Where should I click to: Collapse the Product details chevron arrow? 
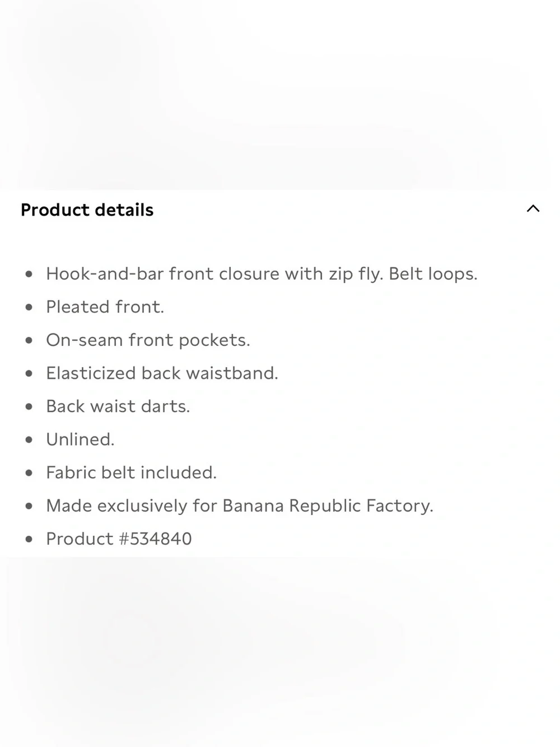click(533, 209)
